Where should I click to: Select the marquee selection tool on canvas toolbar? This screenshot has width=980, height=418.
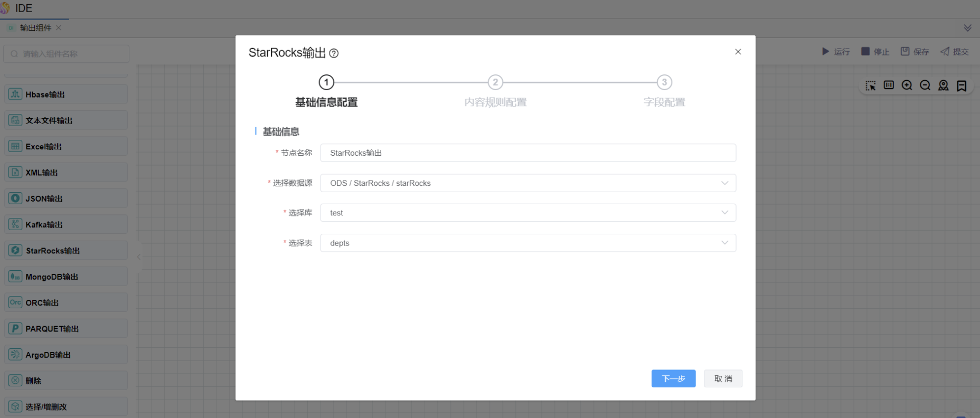[870, 85]
